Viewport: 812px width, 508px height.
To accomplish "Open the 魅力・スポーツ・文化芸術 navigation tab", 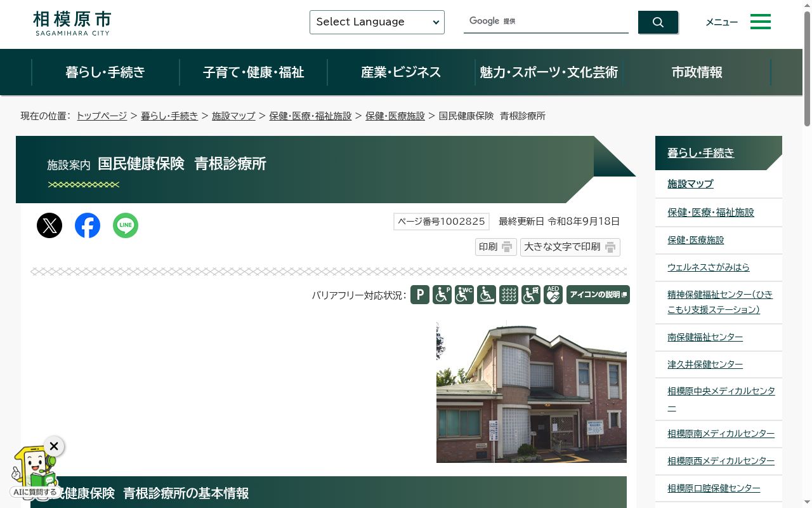I will click(549, 72).
